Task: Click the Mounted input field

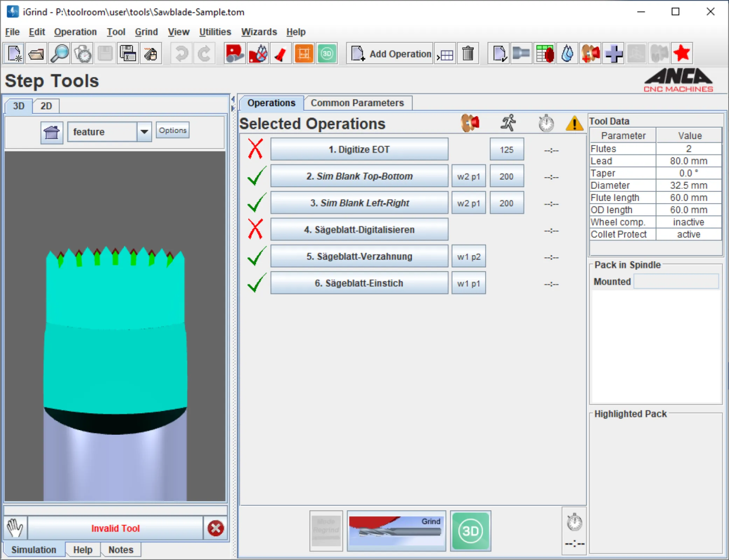Action: click(x=676, y=281)
